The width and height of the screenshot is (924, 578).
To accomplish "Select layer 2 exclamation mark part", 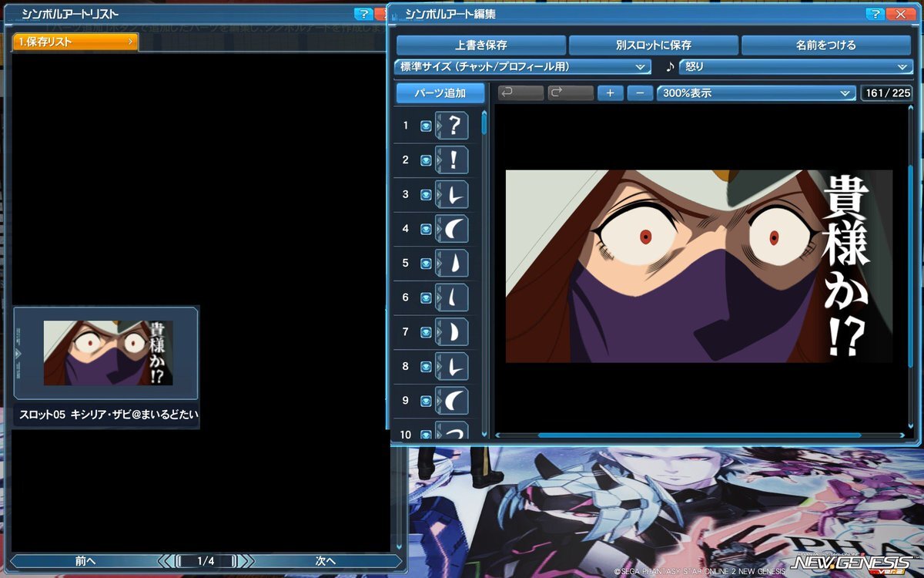I will 453,160.
